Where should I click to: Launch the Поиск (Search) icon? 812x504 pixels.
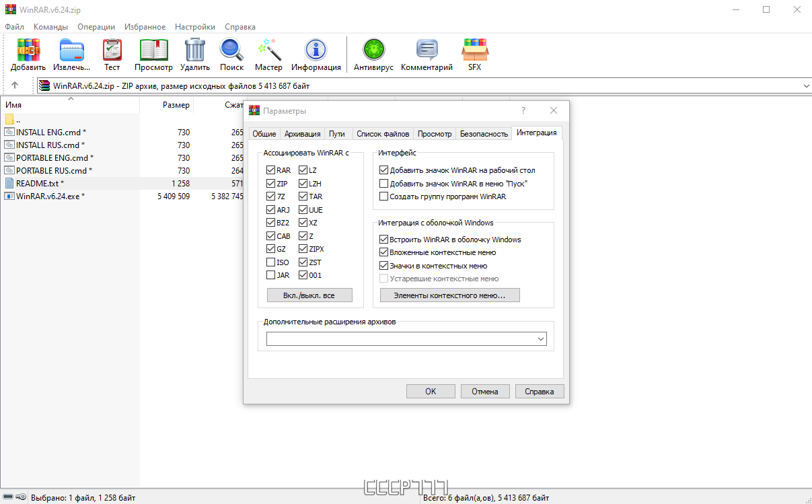(x=231, y=50)
